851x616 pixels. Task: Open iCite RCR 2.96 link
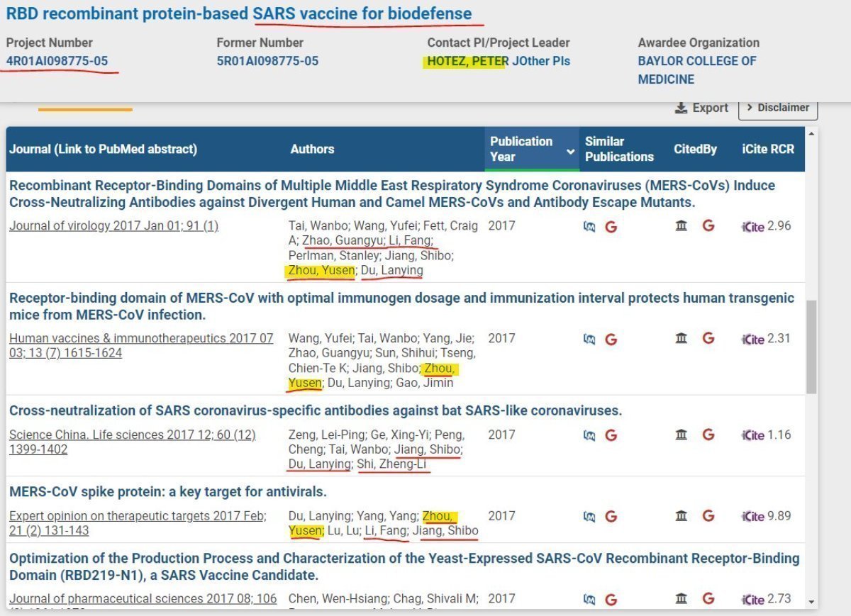(766, 226)
